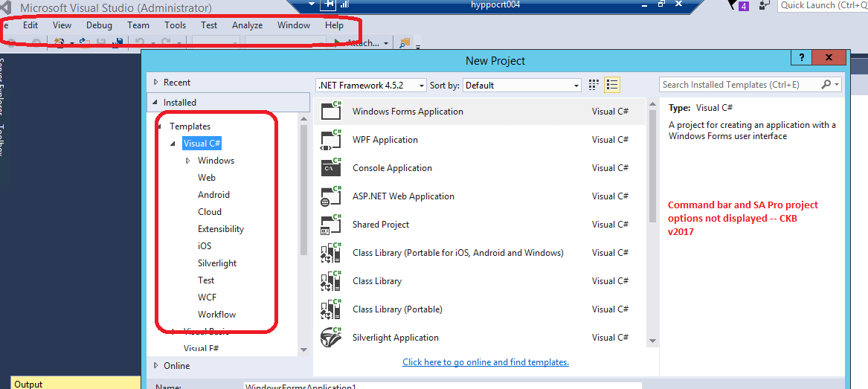Switch template view to small icons
This screenshot has width=868, height=389.
[x=594, y=85]
